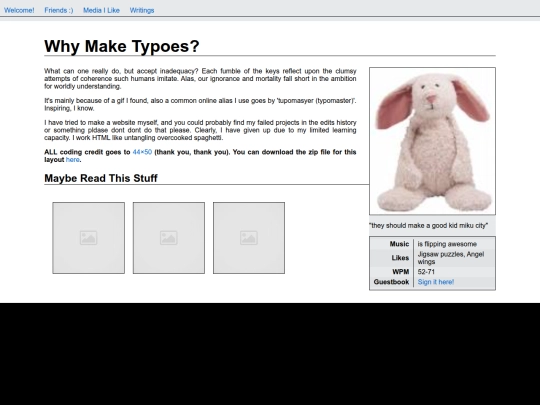Visit the Writings page
The image size is (540, 405).
(x=142, y=10)
